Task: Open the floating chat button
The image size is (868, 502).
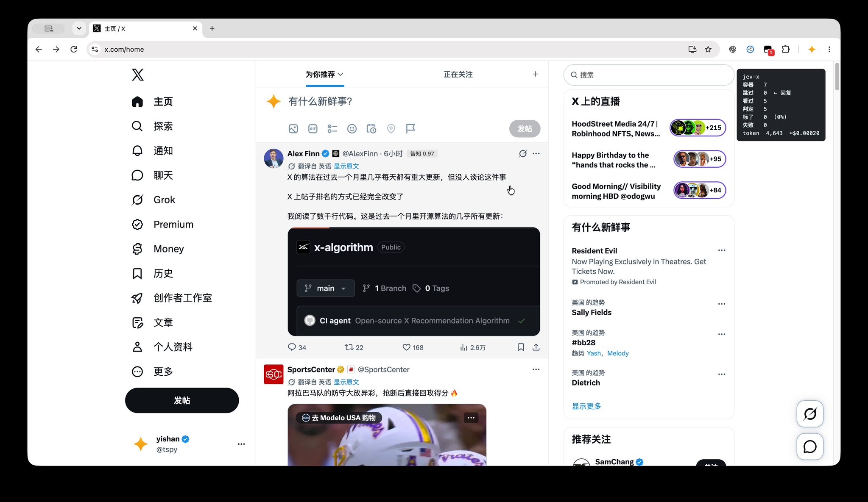Action: pyautogui.click(x=810, y=447)
